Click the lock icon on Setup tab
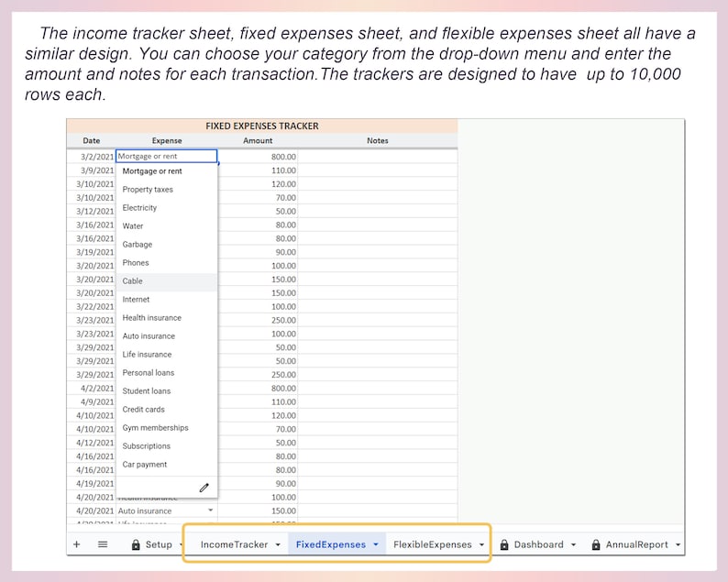Image resolution: width=728 pixels, height=582 pixels. (136, 544)
